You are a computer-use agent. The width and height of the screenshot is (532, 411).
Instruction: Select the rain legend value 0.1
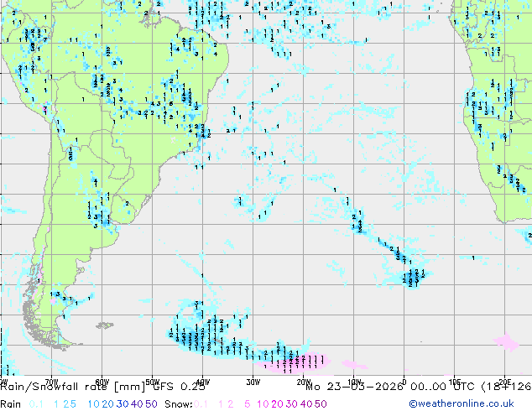pyautogui.click(x=36, y=404)
